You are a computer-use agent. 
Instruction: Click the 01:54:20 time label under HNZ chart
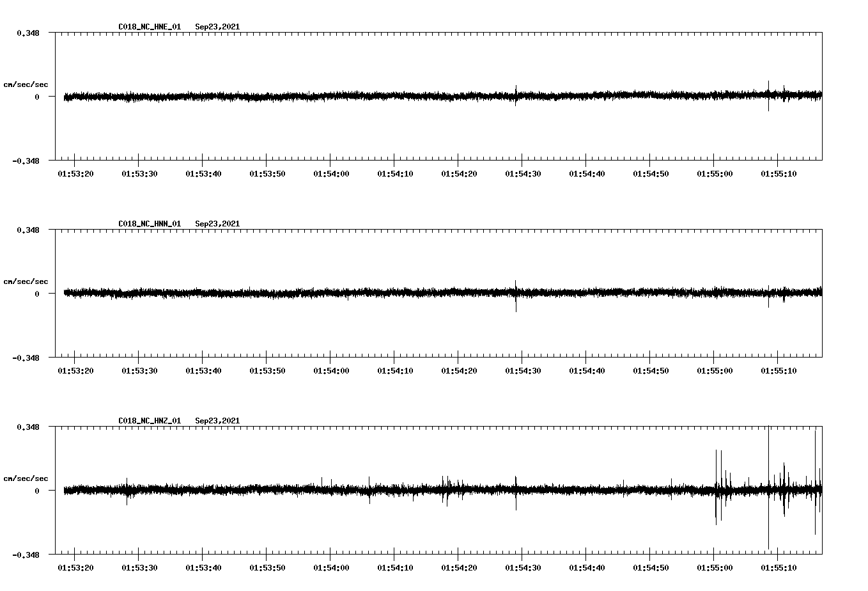(x=459, y=568)
